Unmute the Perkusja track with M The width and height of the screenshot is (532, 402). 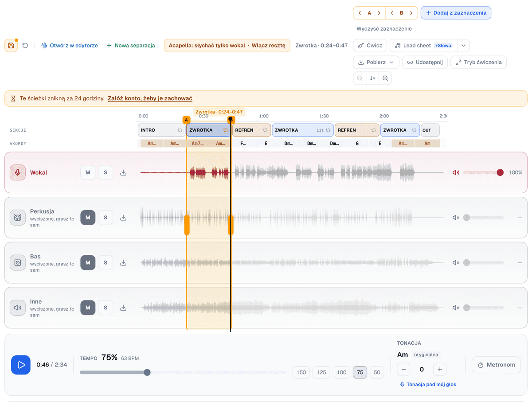[88, 218]
